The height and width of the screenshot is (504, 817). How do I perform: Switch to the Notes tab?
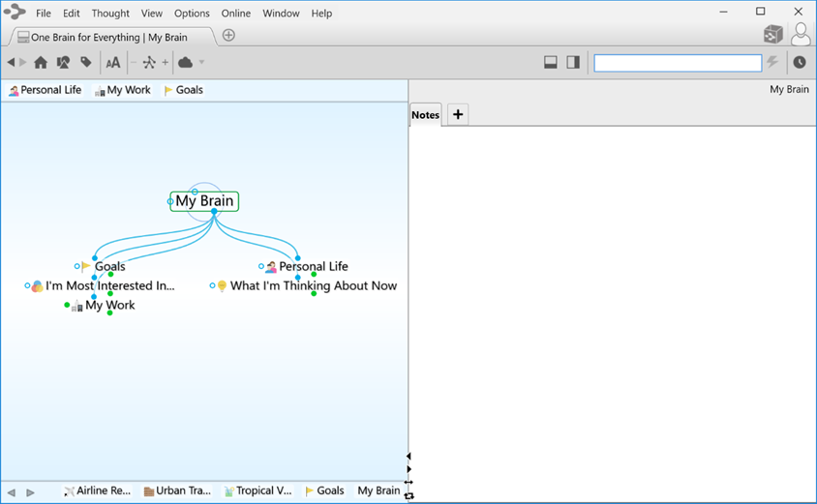(x=425, y=114)
